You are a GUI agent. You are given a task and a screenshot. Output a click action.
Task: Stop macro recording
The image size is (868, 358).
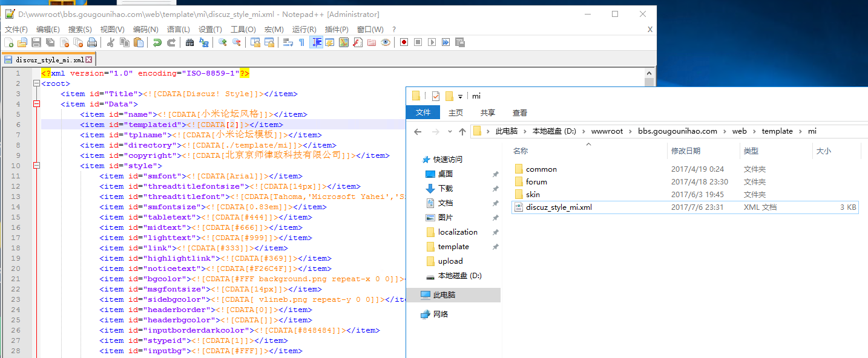[x=418, y=42]
